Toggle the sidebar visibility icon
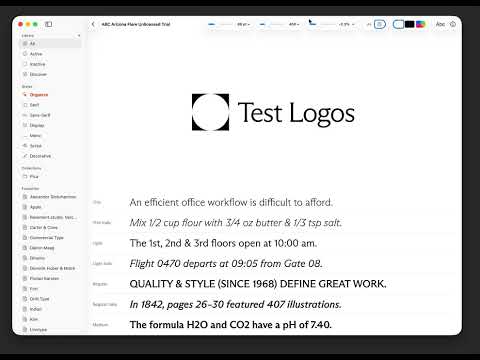 tap(49, 24)
